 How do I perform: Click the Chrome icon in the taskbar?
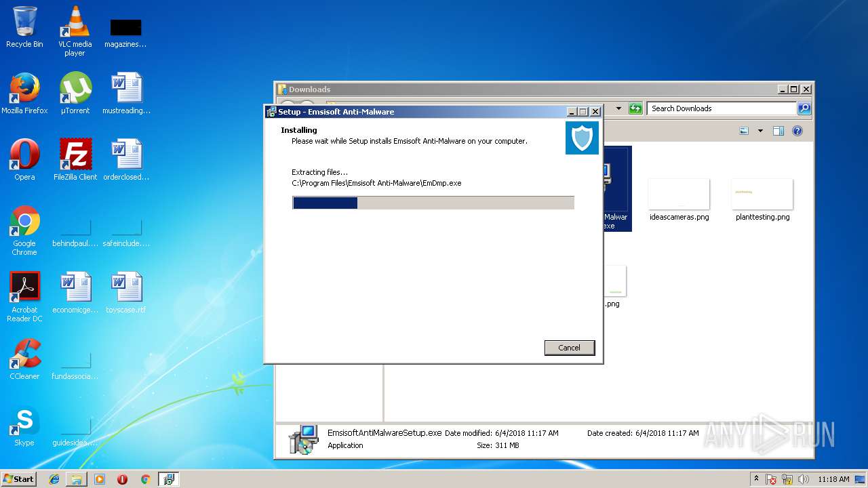pyautogui.click(x=145, y=479)
